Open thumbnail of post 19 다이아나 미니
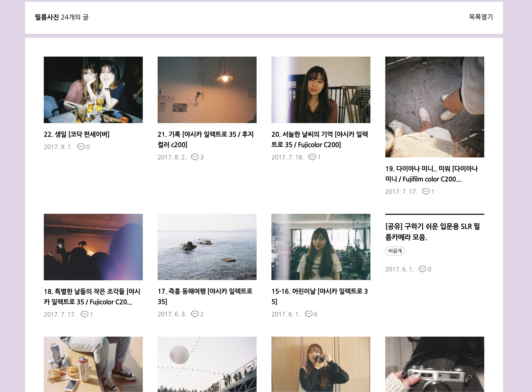 click(x=435, y=107)
